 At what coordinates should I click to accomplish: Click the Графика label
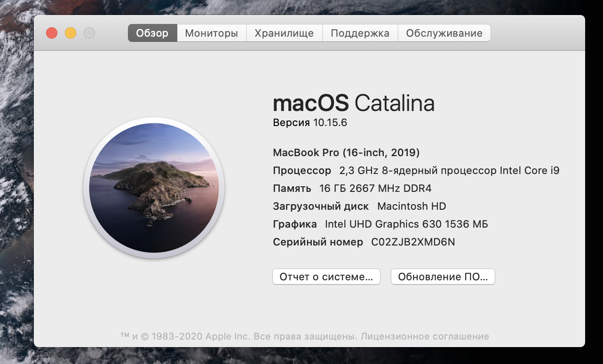pos(295,224)
